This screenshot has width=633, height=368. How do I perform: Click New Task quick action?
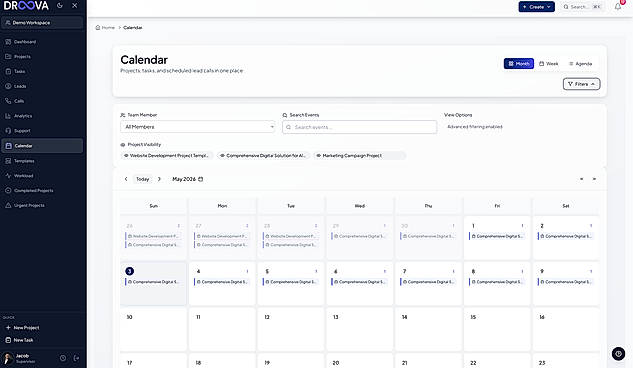[x=19, y=340]
